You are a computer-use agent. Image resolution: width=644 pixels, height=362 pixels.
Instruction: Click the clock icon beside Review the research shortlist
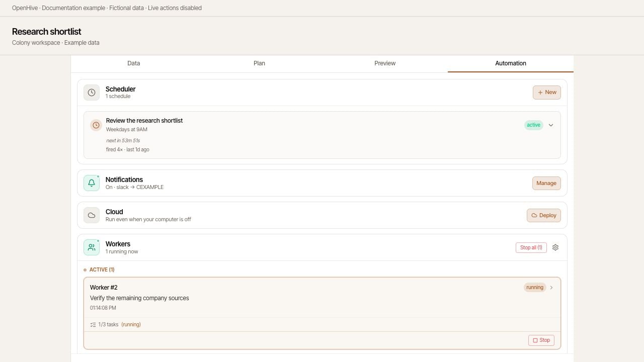click(96, 125)
